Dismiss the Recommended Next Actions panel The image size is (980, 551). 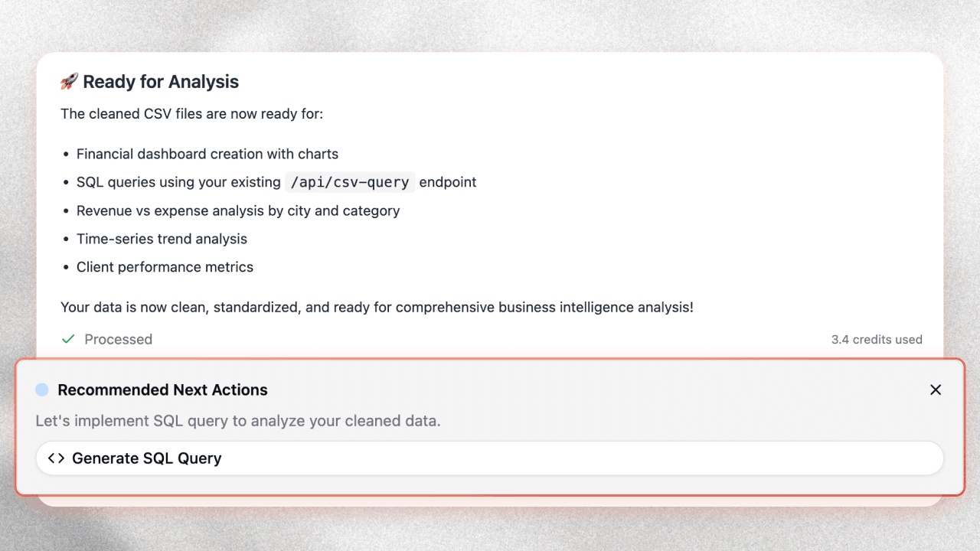[x=936, y=390]
